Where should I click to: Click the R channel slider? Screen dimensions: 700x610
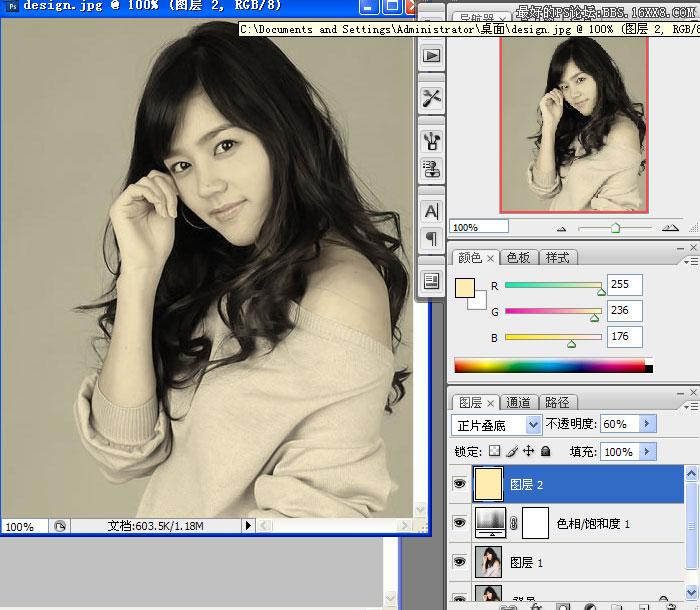(553, 285)
